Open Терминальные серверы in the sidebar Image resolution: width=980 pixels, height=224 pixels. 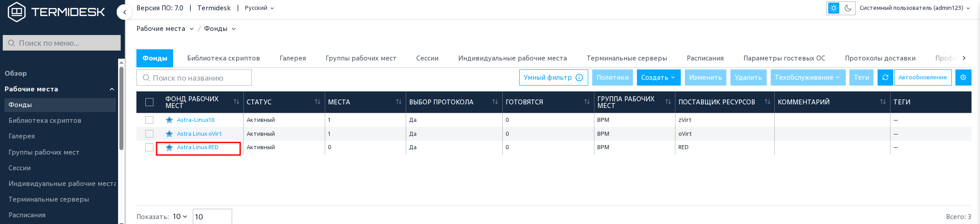[48, 199]
